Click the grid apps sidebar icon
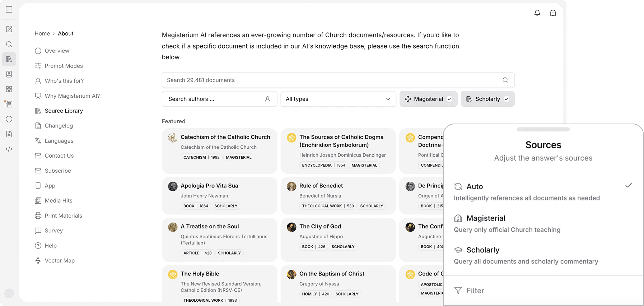Screen dimensions: 644x306 point(9,89)
